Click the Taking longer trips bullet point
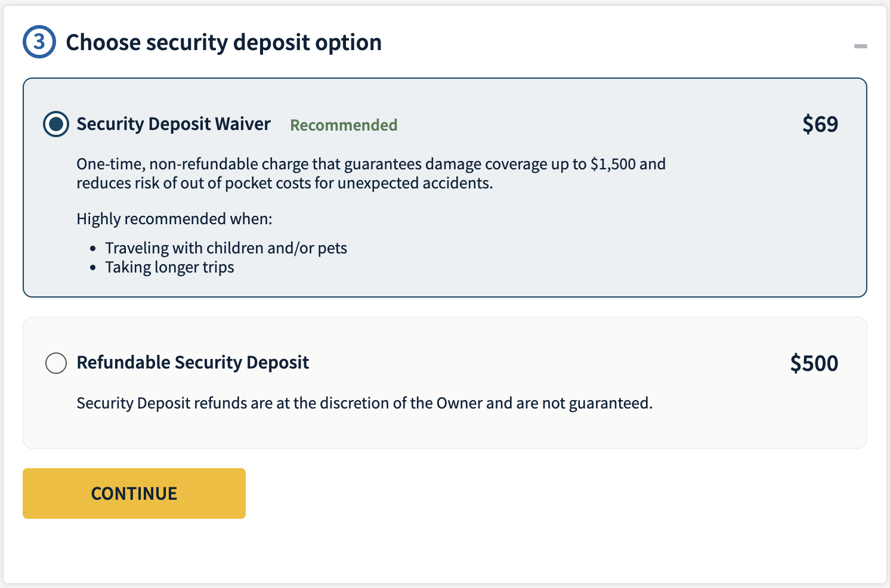This screenshot has height=588, width=890. (169, 267)
